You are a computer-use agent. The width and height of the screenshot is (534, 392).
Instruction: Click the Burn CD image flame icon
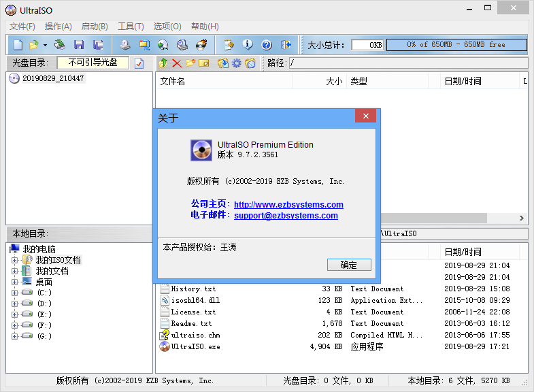point(201,45)
